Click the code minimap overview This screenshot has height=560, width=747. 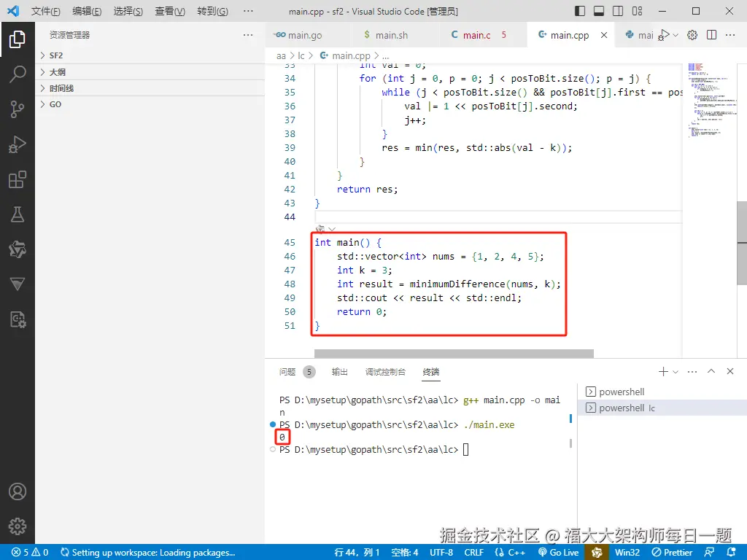(712, 100)
